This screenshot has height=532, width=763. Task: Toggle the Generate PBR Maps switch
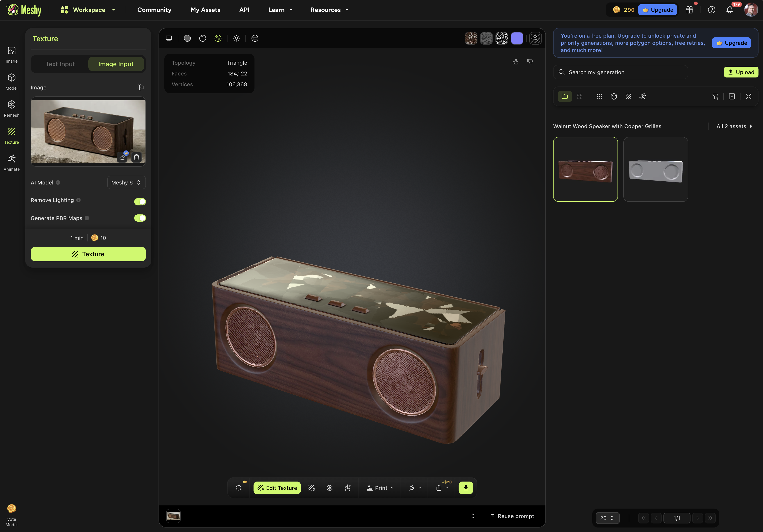(140, 218)
